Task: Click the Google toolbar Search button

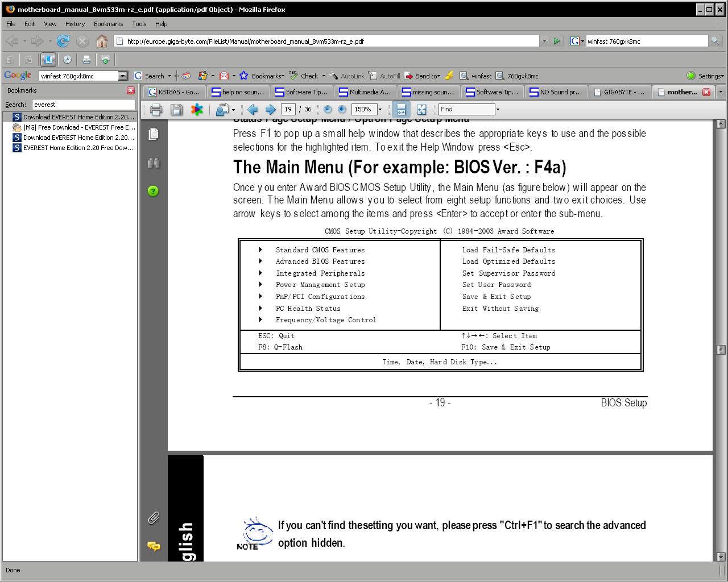Action: [x=150, y=76]
